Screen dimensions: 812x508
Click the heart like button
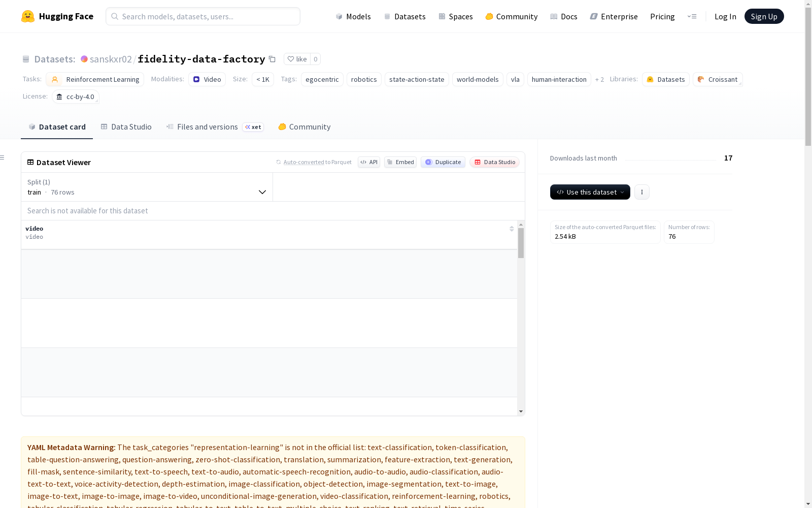click(297, 59)
